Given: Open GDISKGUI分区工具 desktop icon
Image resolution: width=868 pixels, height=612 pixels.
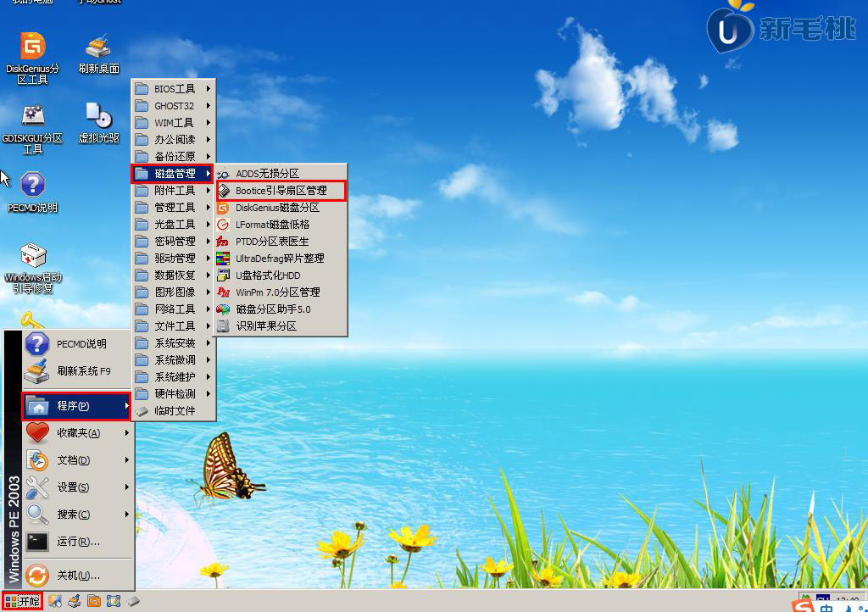Looking at the screenshot, I should (33, 128).
